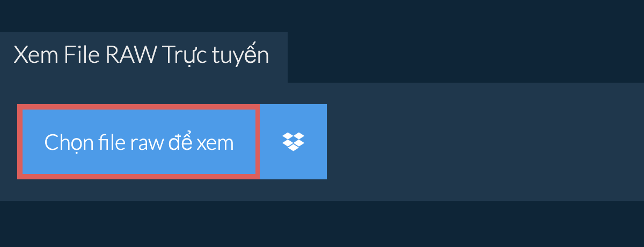
Task: Select the white Dropbox logo
Action: [x=293, y=142]
